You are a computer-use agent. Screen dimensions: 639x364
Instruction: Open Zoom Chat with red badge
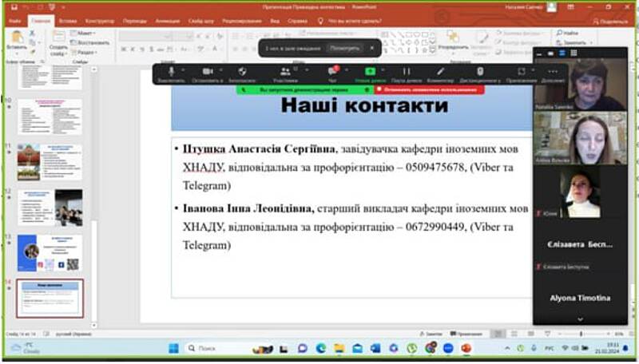click(x=333, y=71)
